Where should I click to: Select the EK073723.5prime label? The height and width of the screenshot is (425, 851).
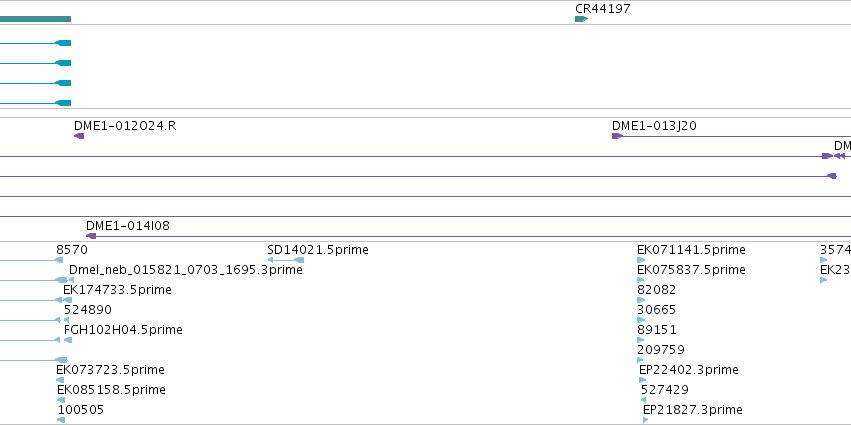111,370
